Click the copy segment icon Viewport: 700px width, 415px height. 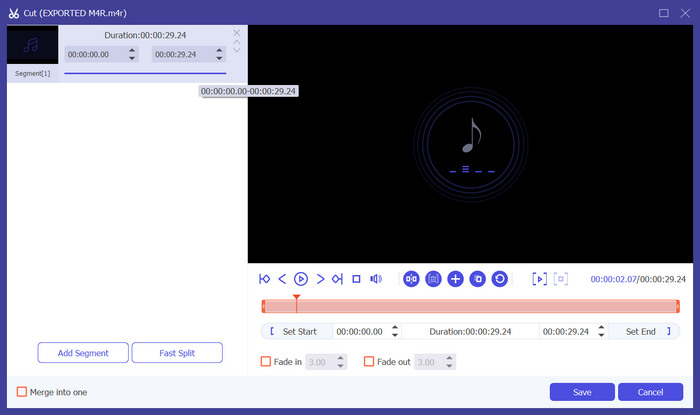477,279
